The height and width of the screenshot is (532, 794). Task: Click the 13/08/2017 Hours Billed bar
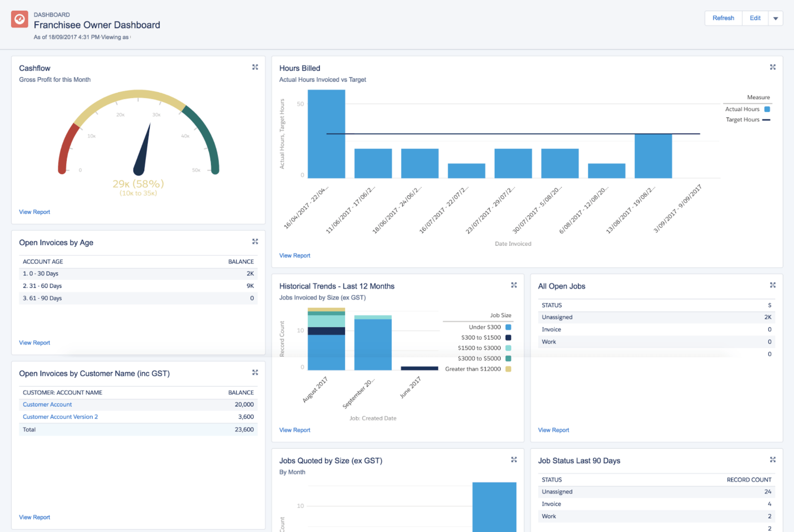(653, 156)
